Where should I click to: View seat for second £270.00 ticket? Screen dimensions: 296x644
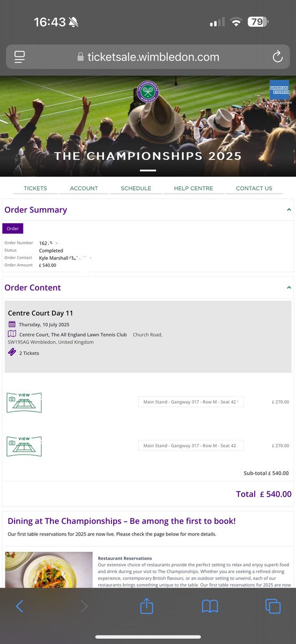tap(24, 446)
